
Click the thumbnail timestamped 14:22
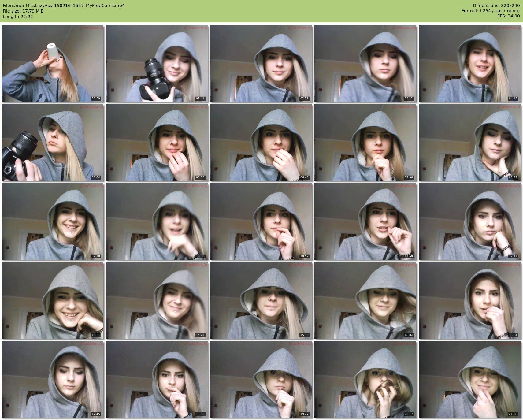click(157, 300)
